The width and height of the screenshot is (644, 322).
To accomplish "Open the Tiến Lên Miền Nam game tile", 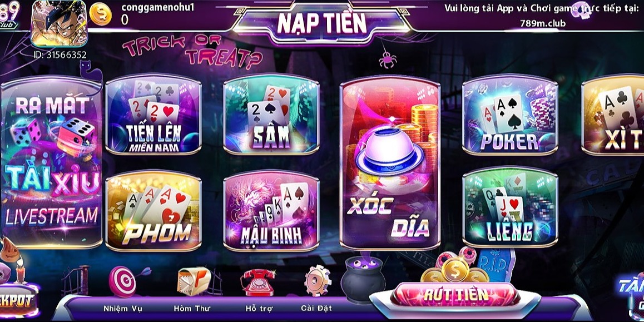I will (153, 115).
